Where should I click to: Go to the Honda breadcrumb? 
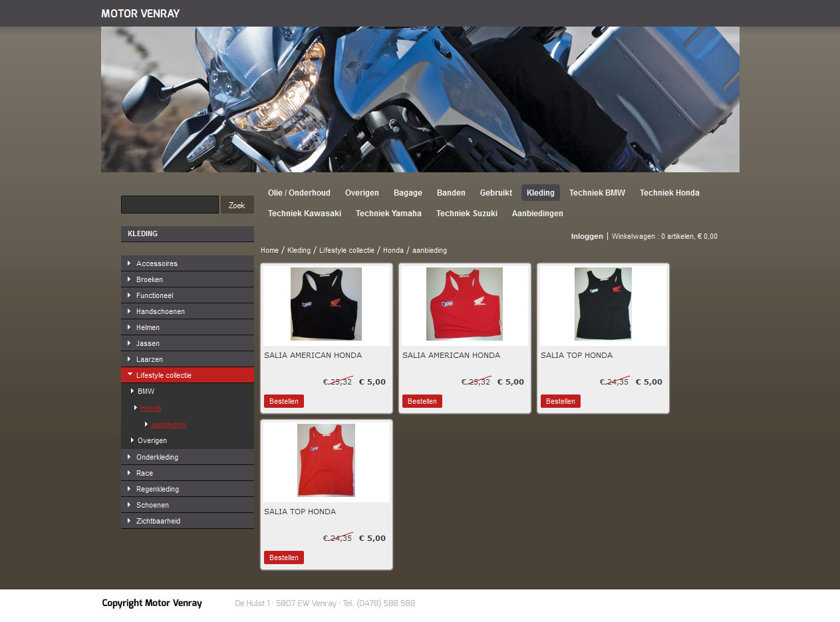[393, 251]
